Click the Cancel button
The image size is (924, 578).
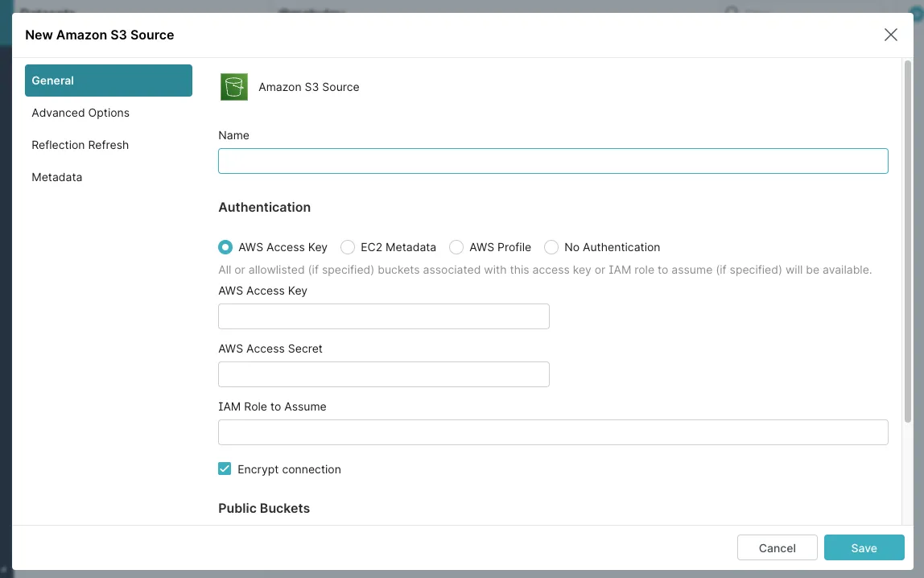[x=777, y=548]
